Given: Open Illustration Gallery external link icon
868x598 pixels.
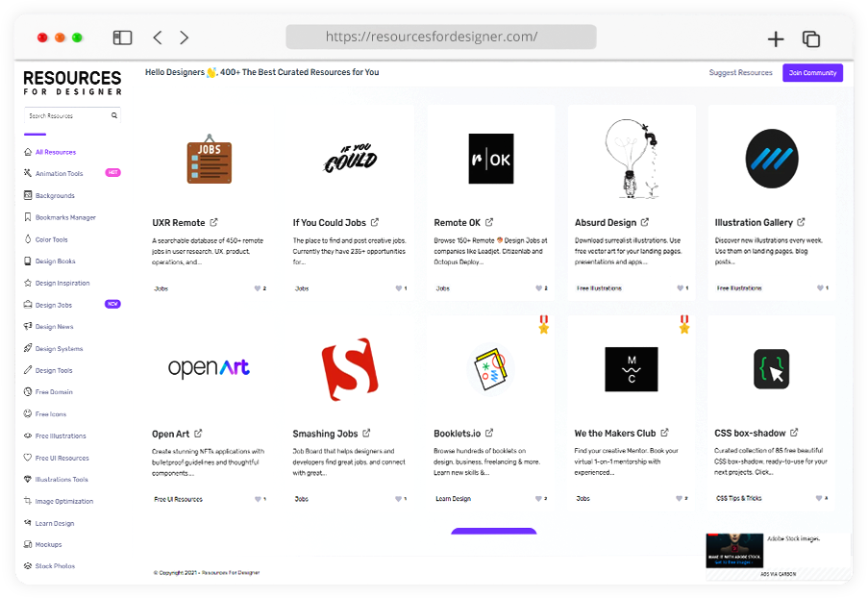Looking at the screenshot, I should (x=801, y=222).
